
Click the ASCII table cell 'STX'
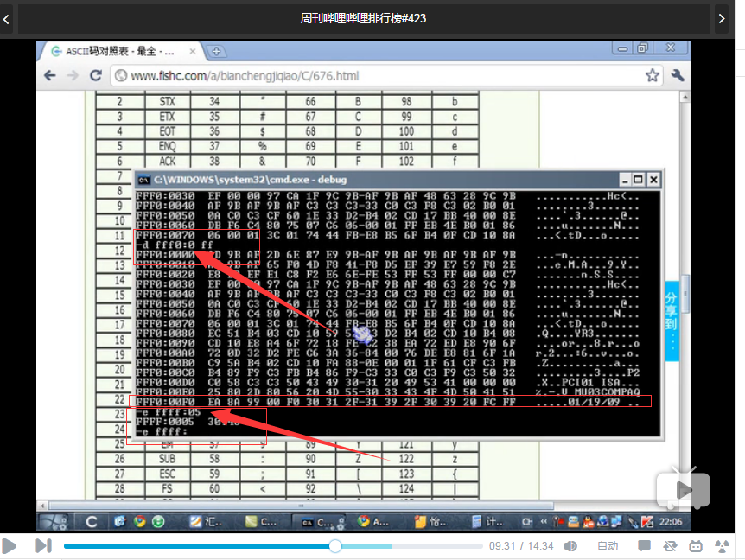168,102
